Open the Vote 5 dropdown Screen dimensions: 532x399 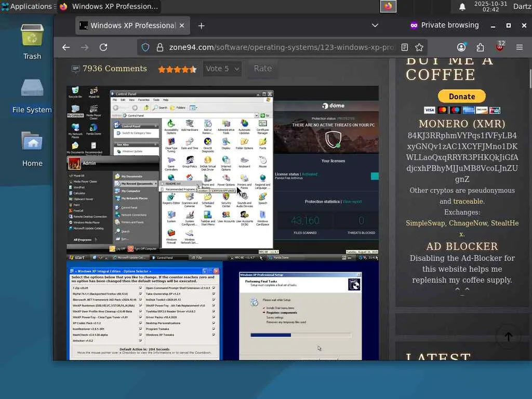[x=222, y=69]
